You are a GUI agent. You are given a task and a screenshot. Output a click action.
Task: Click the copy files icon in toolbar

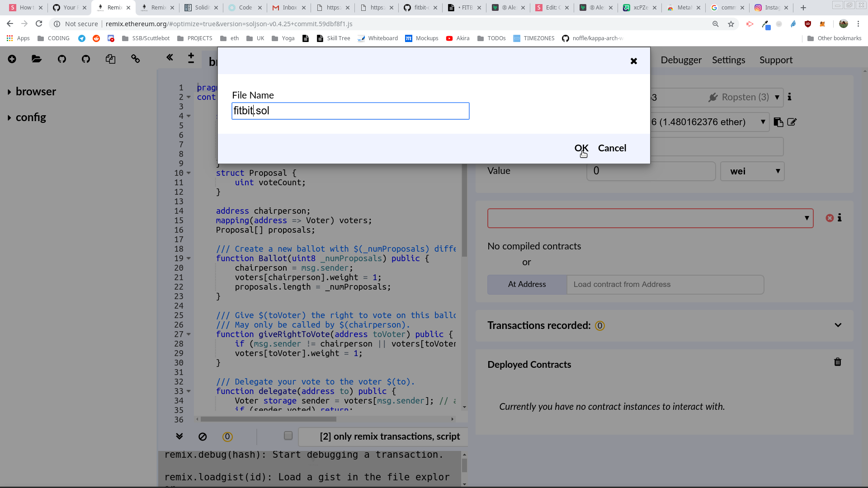click(110, 59)
